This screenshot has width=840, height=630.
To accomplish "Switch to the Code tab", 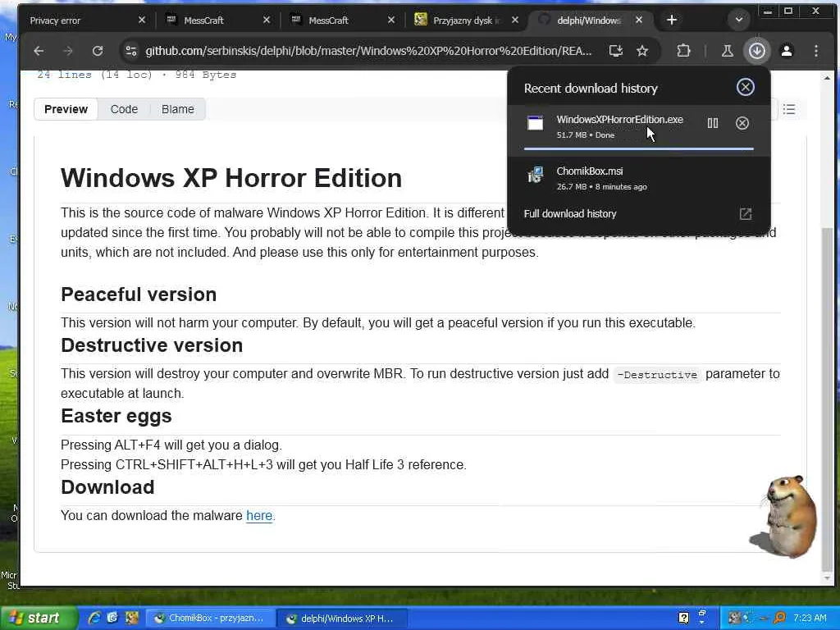I will 124,109.
